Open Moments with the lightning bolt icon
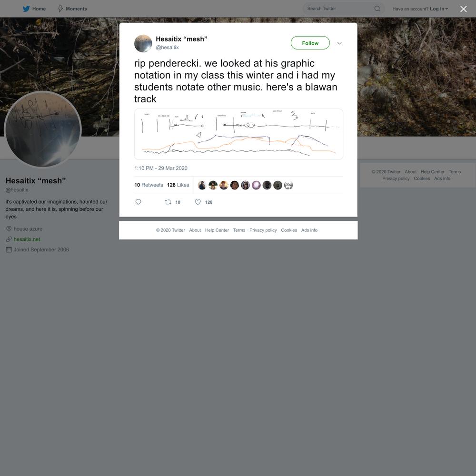 point(60,9)
